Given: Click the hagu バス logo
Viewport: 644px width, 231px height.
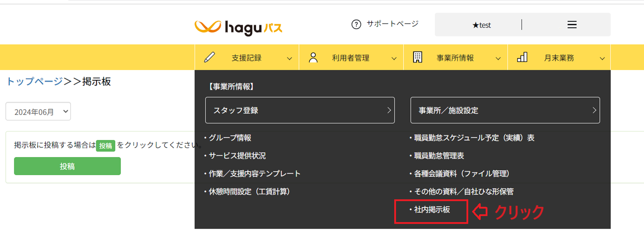Looking at the screenshot, I should [x=238, y=27].
